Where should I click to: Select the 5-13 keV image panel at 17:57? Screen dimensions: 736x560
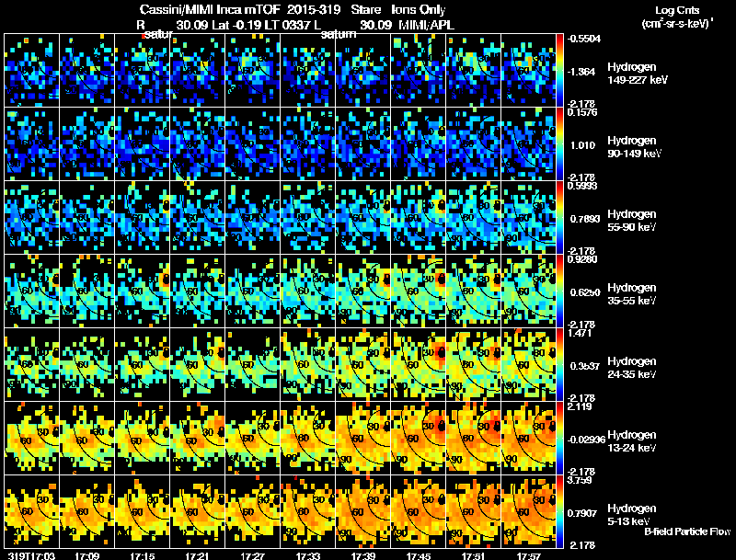tap(528, 512)
